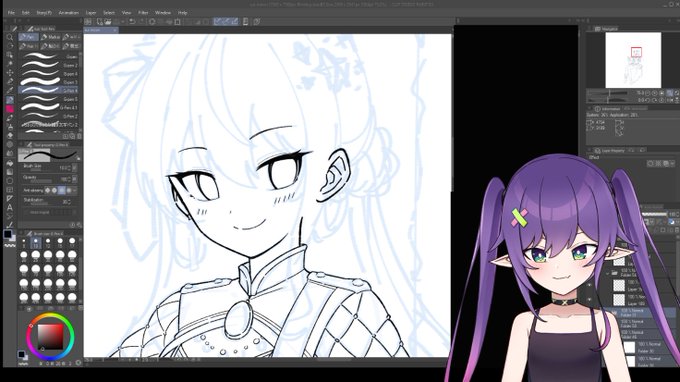The height and width of the screenshot is (382, 680).
Task: Select the G-pen 5 brush
Action: [49, 99]
